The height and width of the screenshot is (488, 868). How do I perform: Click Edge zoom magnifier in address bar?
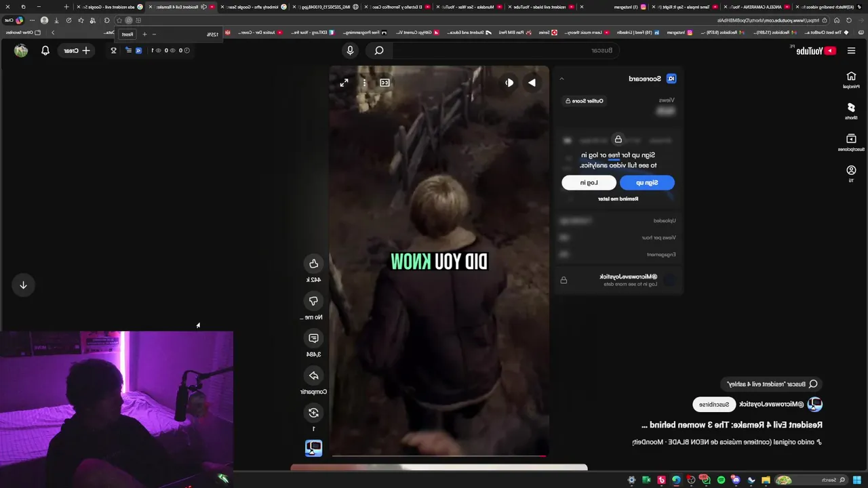(x=129, y=20)
